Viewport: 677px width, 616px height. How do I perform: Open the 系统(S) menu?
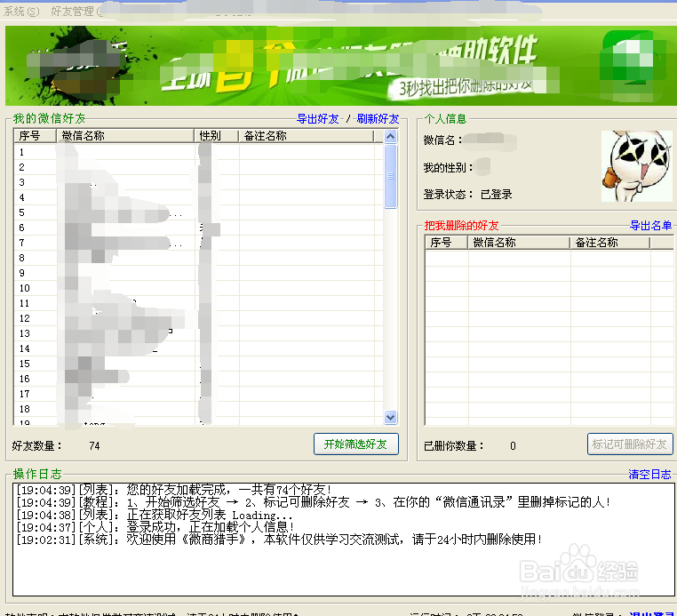21,12
